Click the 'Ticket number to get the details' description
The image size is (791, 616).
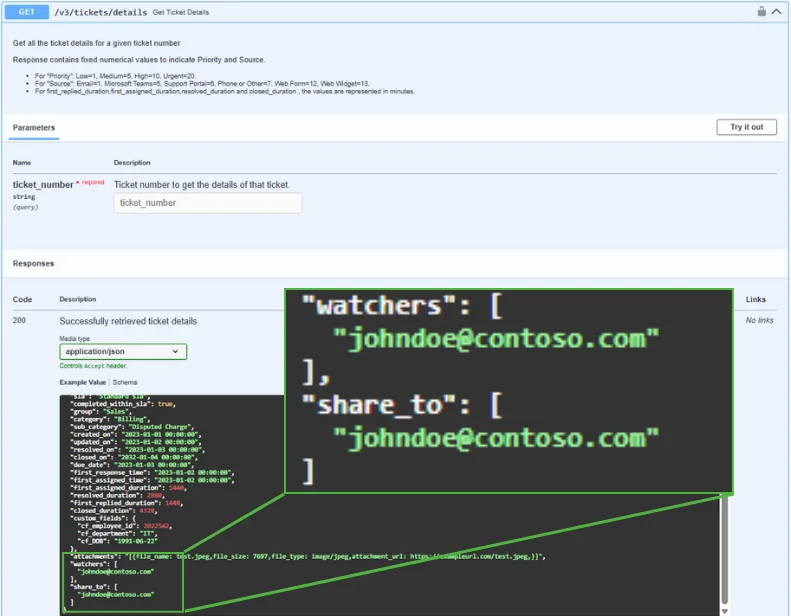[x=202, y=185]
